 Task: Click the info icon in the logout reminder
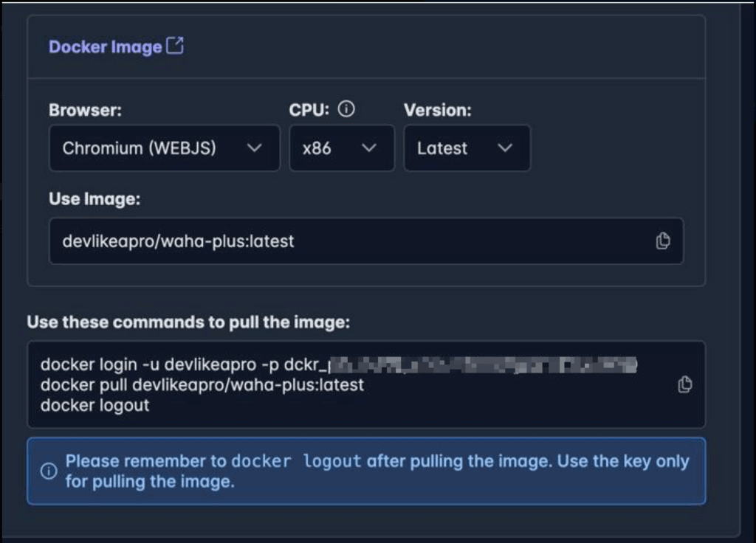point(48,471)
